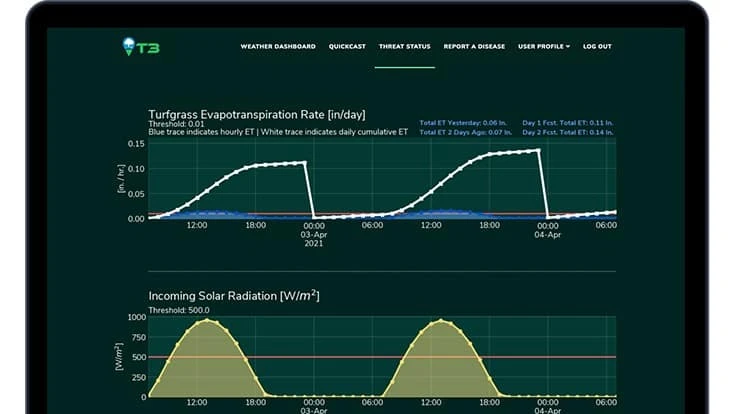This screenshot has width=736, height=414.
Task: Click the 03-Apr 00:00 label on ET chart axis
Action: 313,230
